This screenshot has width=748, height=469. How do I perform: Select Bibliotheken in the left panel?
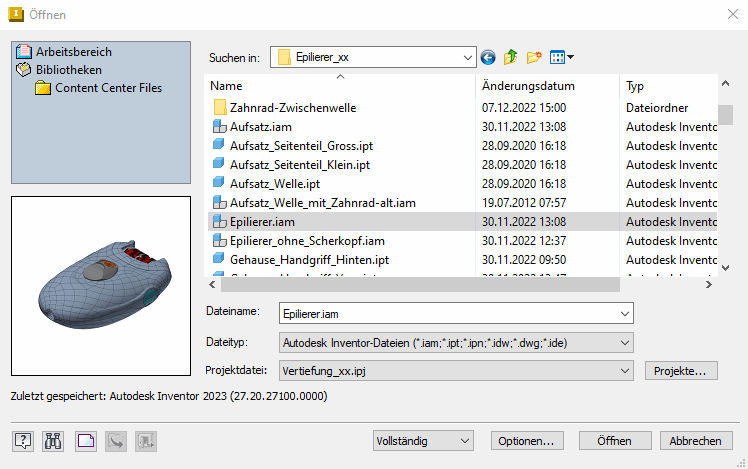coord(68,70)
